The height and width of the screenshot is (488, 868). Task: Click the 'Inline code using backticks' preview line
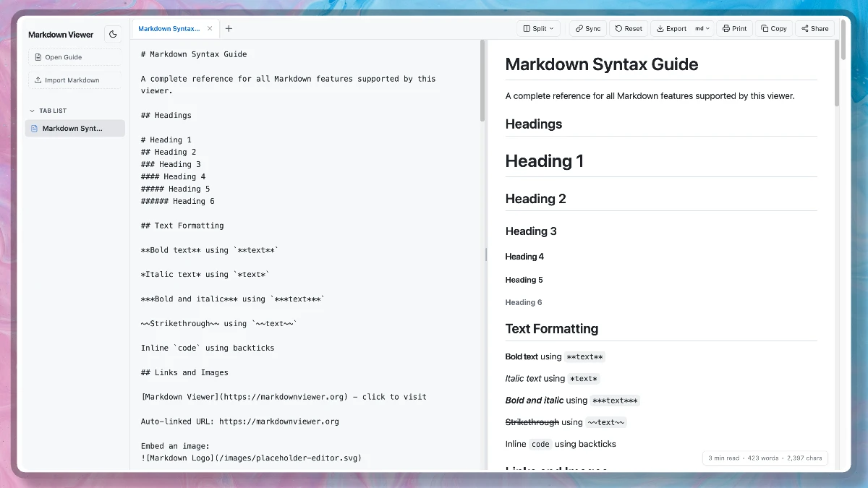(561, 444)
